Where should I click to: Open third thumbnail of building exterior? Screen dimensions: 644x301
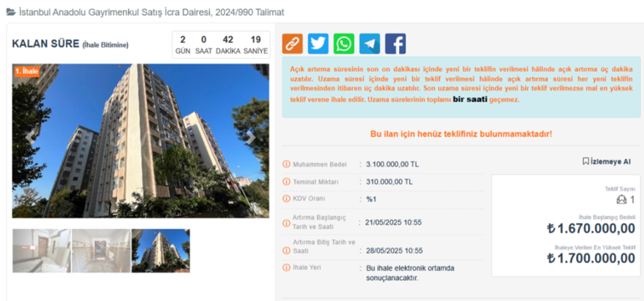pos(161,251)
